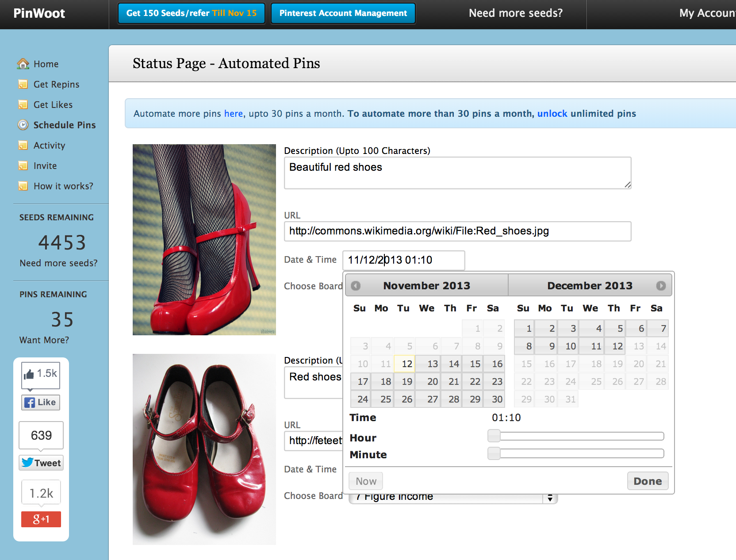This screenshot has width=736, height=560.
Task: Click the Google +1 button
Action: (x=41, y=519)
